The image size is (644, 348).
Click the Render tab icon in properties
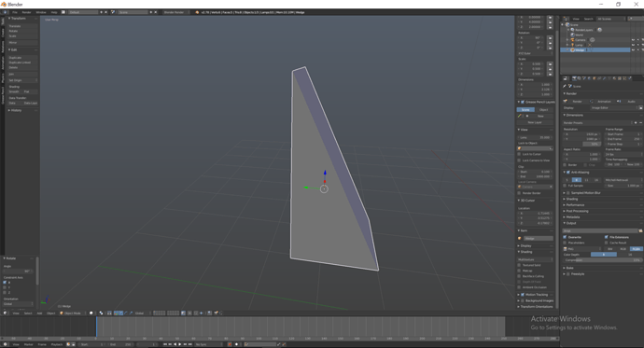[574, 78]
